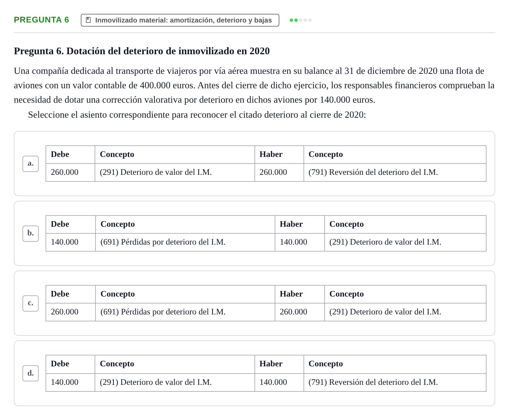This screenshot has width=509, height=420.
Task: Click the question title about Dotación del deterioro
Action: [142, 51]
